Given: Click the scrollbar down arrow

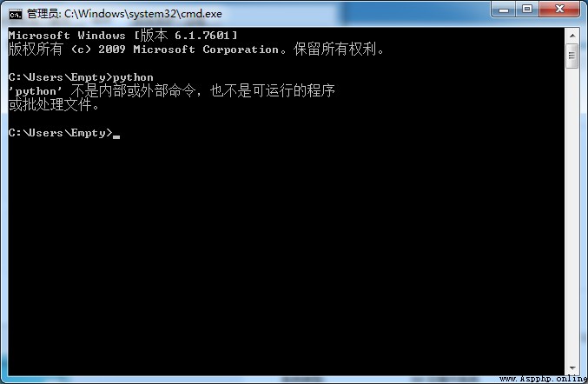Looking at the screenshot, I should point(572,367).
